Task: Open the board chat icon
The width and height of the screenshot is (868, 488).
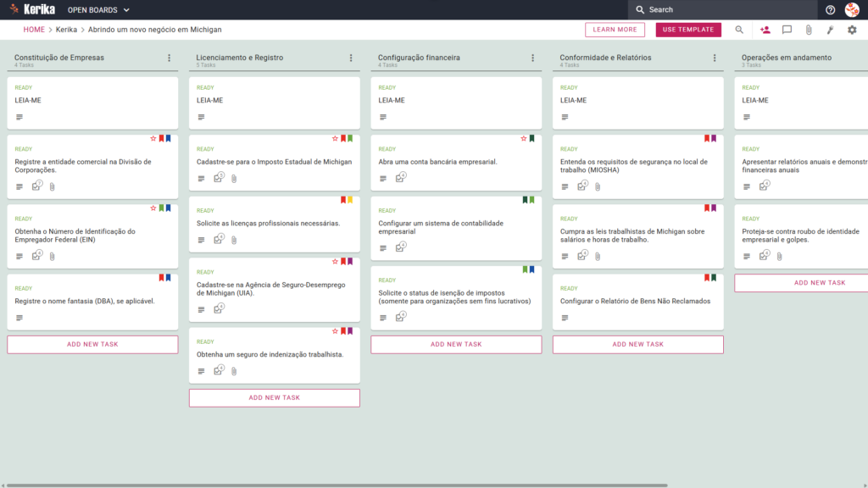Action: [x=787, y=30]
